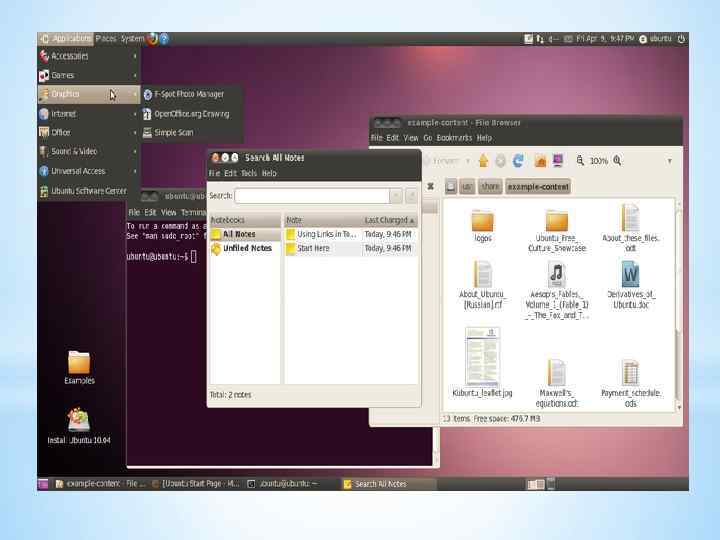Click 'usr' path button in File Browser
The image size is (720, 540).
pos(467,186)
